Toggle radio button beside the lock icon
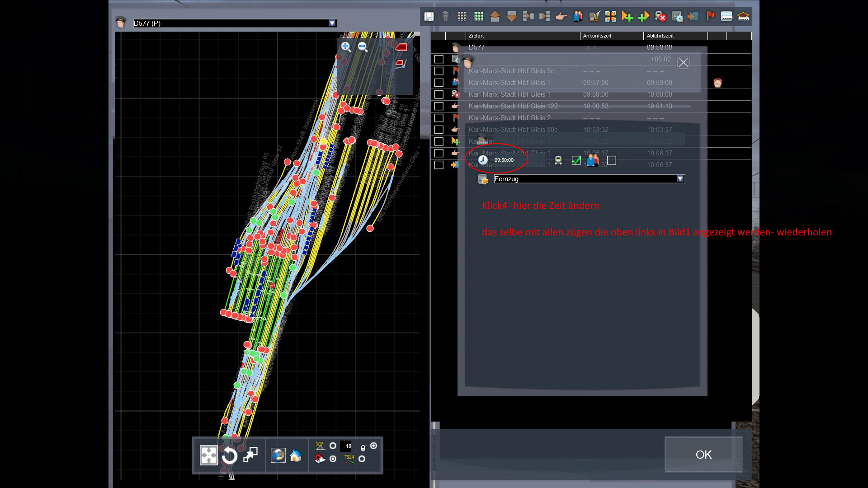This screenshot has height=488, width=868. (x=373, y=446)
